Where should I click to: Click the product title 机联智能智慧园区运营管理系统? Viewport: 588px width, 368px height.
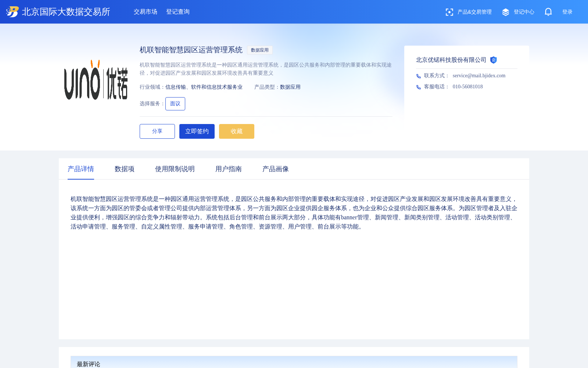pyautogui.click(x=191, y=50)
